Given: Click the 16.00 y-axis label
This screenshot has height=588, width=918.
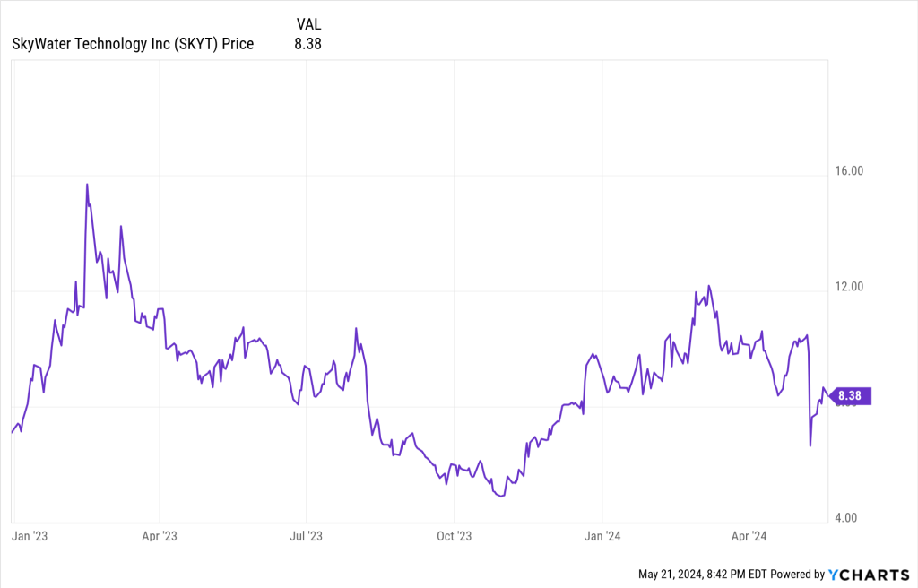Looking at the screenshot, I should point(847,170).
